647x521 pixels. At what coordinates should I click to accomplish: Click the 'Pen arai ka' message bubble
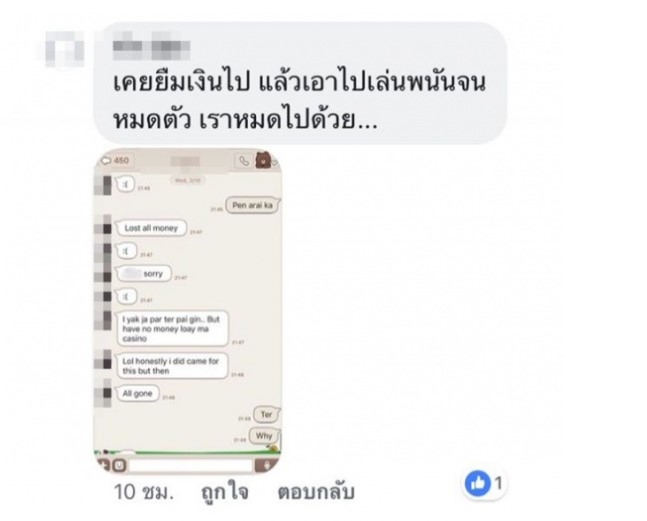253,205
